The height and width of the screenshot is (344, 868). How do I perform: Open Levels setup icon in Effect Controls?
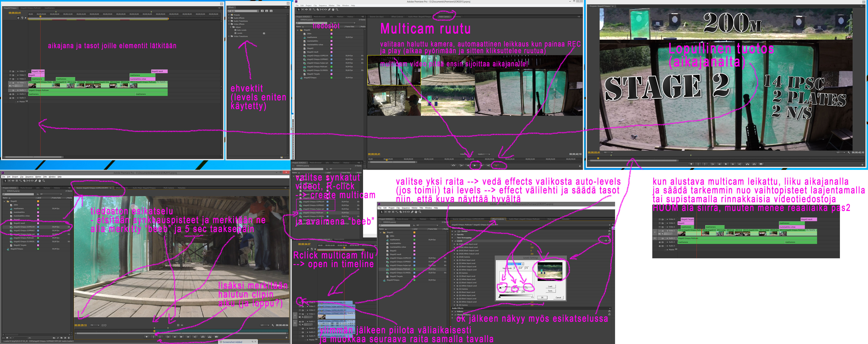(606, 240)
